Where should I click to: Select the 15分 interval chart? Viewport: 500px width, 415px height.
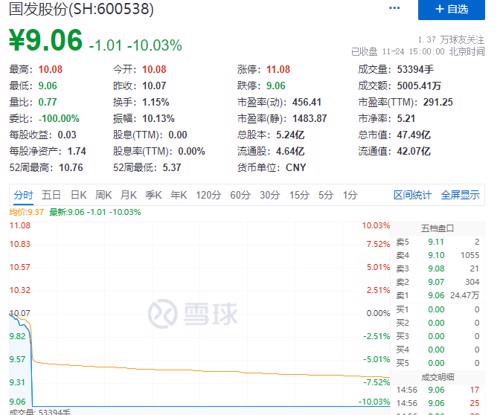coord(299,195)
